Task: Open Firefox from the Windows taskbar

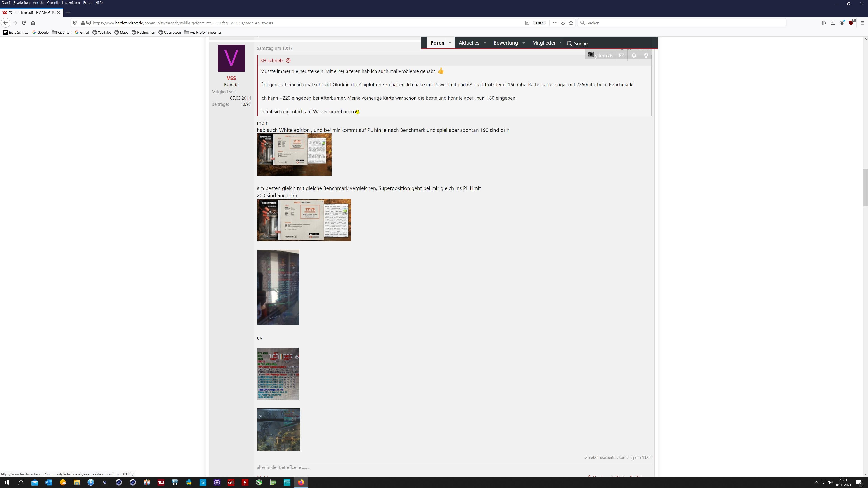Action: (x=301, y=482)
